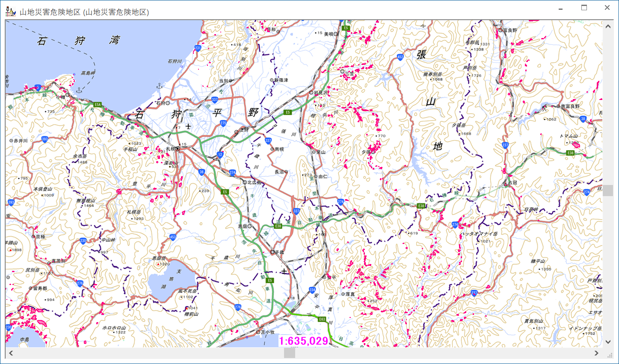Click the vertical scrollbar up arrow
The height and width of the screenshot is (364, 619).
pyautogui.click(x=608, y=26)
